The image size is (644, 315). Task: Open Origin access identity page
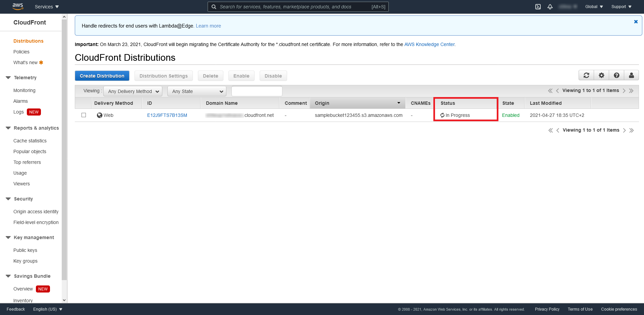36,212
